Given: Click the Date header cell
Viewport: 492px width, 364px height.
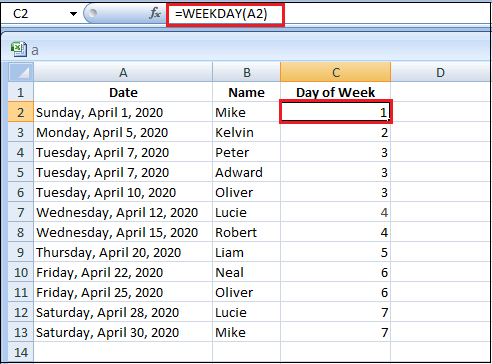Looking at the screenshot, I should click(123, 92).
